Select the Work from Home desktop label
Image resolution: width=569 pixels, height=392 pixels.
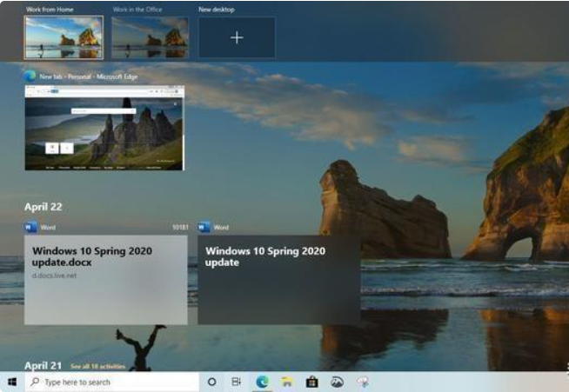50,10
